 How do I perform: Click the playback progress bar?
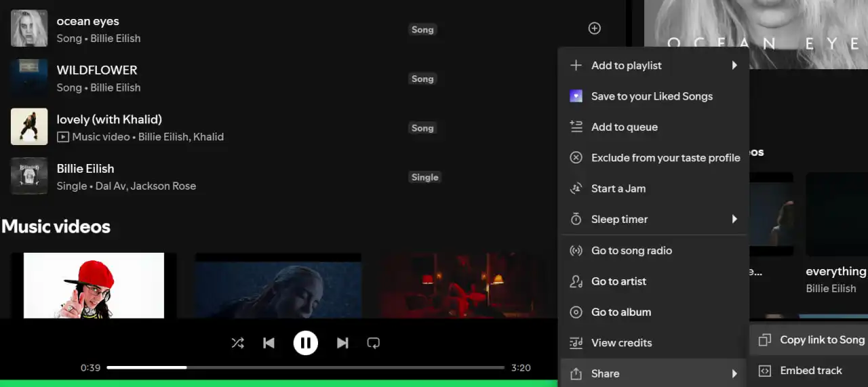(x=305, y=367)
